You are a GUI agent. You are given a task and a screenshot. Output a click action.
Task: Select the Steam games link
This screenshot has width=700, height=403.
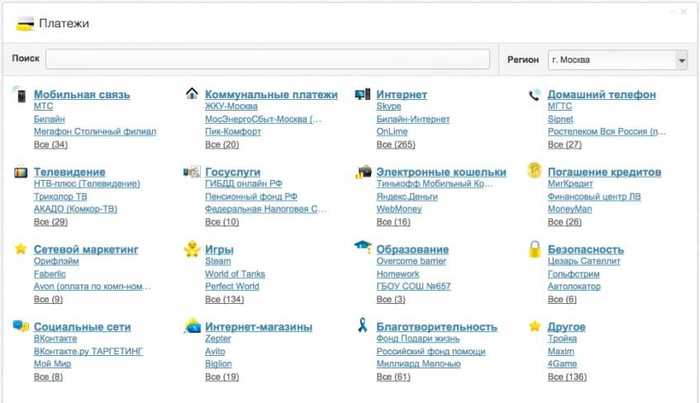(218, 261)
